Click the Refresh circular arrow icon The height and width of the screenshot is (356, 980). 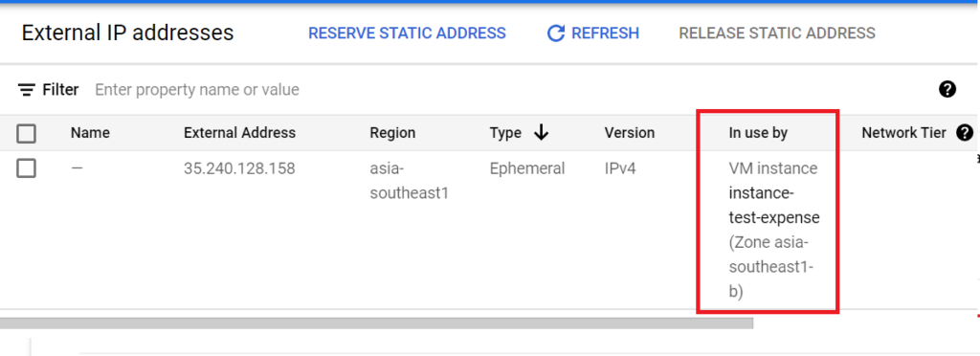tap(556, 33)
